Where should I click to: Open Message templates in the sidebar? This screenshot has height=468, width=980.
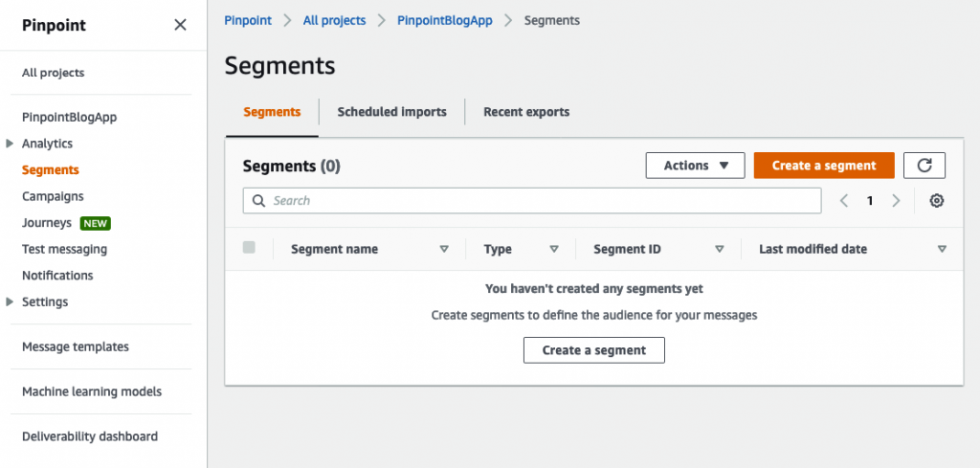point(75,346)
